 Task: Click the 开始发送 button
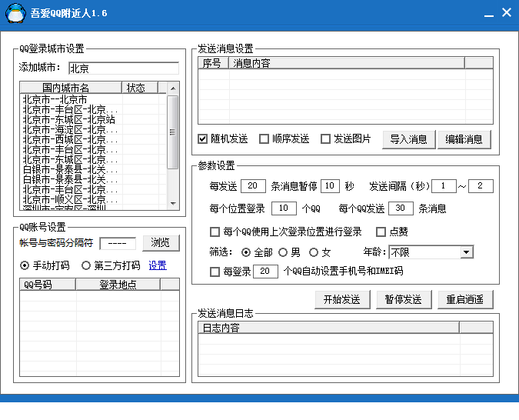pyautogui.click(x=342, y=300)
